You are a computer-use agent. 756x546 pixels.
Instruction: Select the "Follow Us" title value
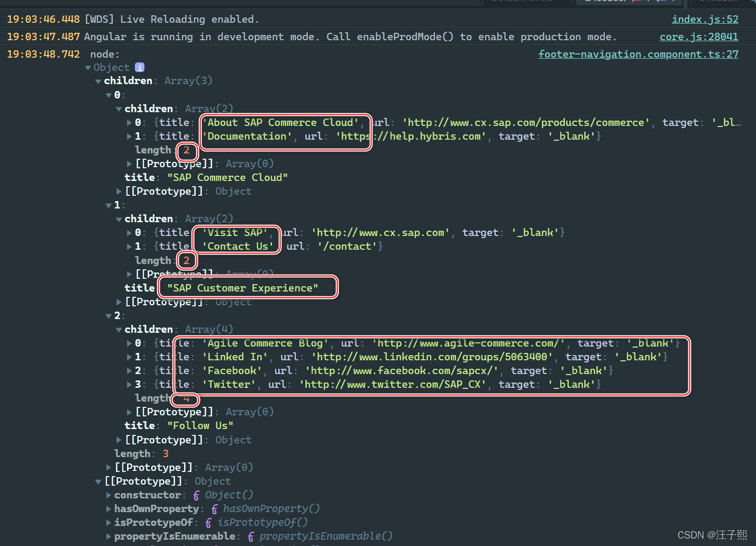pos(201,425)
